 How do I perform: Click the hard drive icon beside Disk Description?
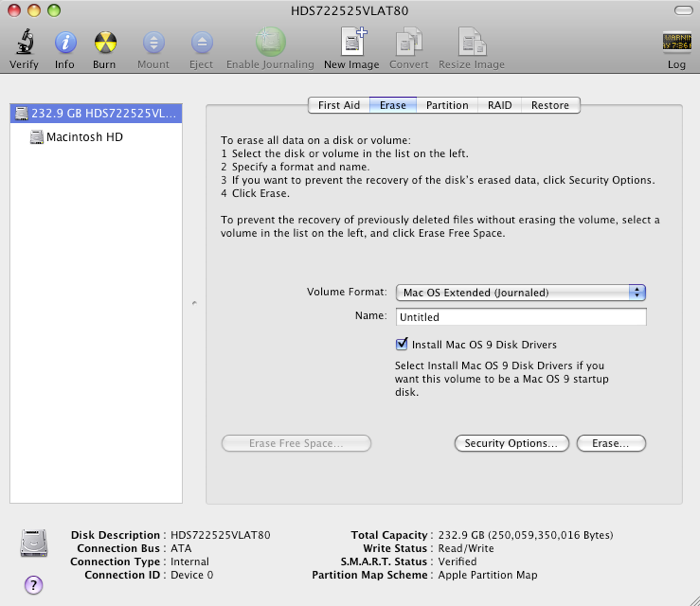[34, 543]
